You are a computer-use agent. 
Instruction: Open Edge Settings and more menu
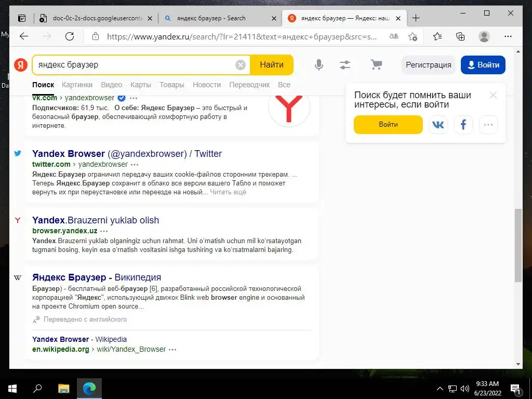508,36
